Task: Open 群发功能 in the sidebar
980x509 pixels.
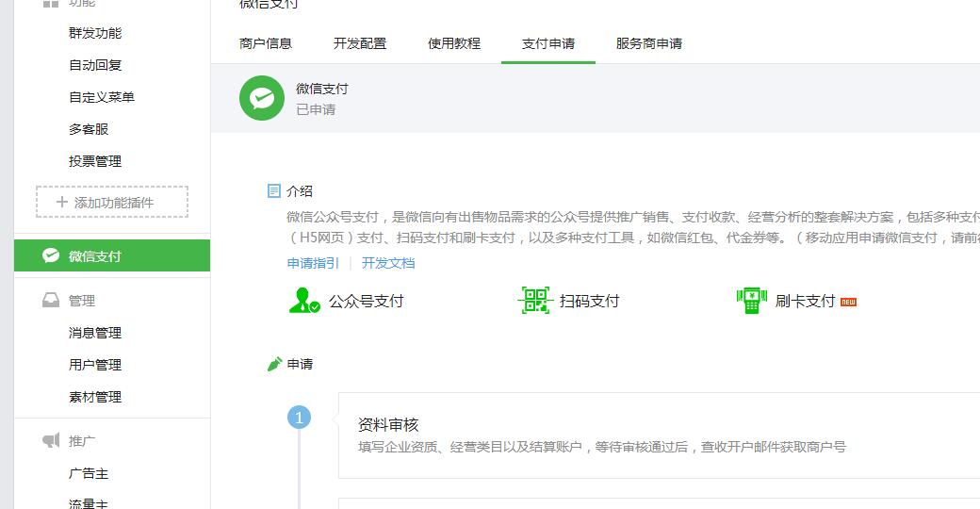Action: tap(95, 33)
